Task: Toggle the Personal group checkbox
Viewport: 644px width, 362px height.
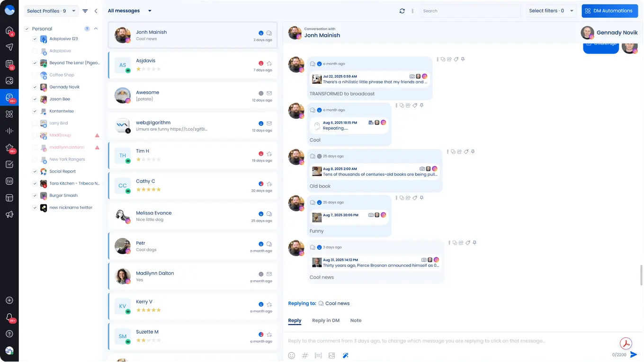Action: [x=27, y=29]
